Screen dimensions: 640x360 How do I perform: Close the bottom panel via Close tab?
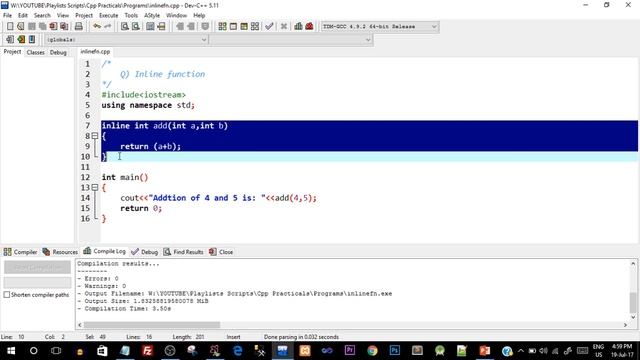221,252
